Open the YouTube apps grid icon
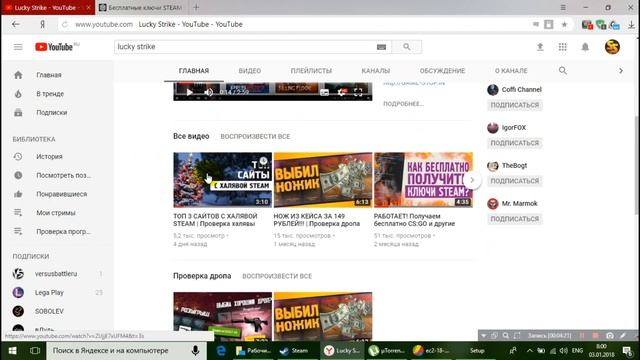 (562, 47)
